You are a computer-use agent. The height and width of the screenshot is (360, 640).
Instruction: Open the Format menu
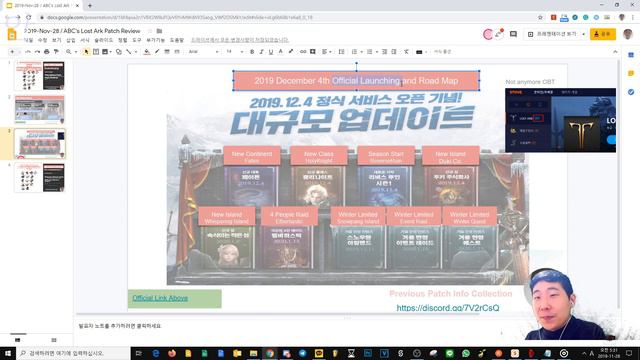coord(84,40)
